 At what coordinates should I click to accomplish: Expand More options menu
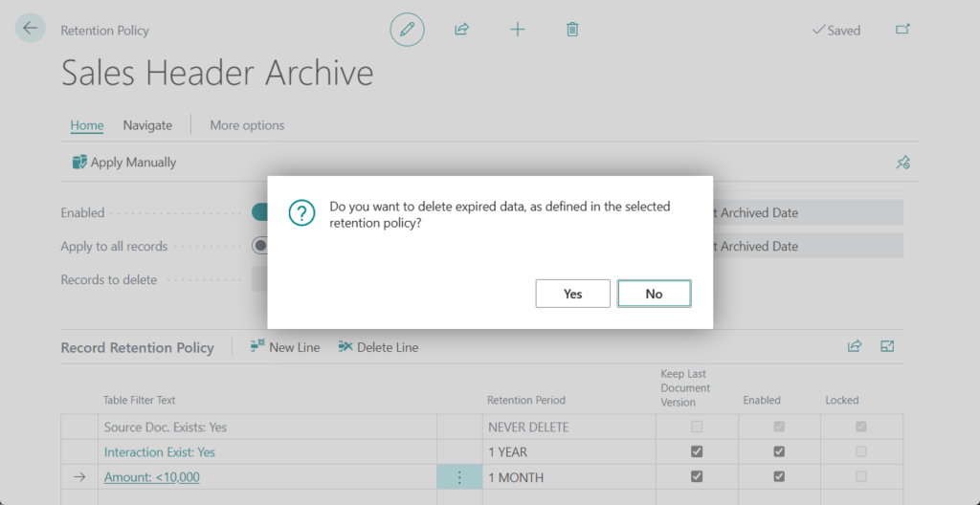coord(247,125)
